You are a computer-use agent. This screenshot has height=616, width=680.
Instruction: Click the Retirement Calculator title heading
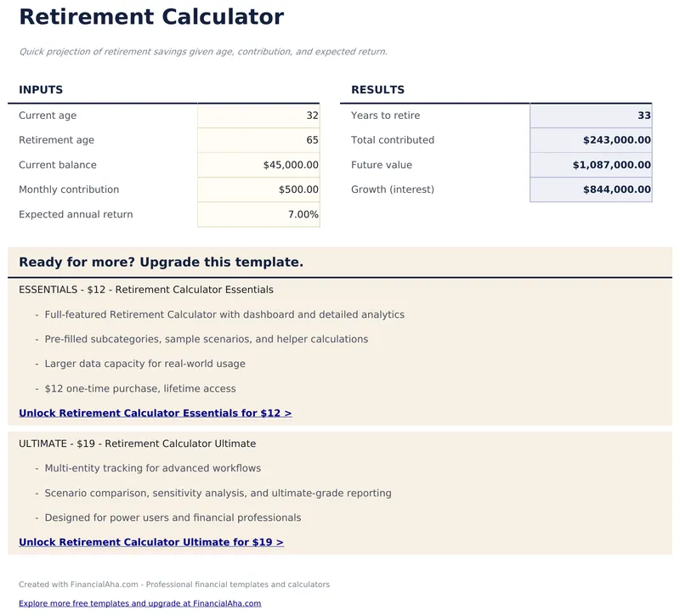(151, 17)
